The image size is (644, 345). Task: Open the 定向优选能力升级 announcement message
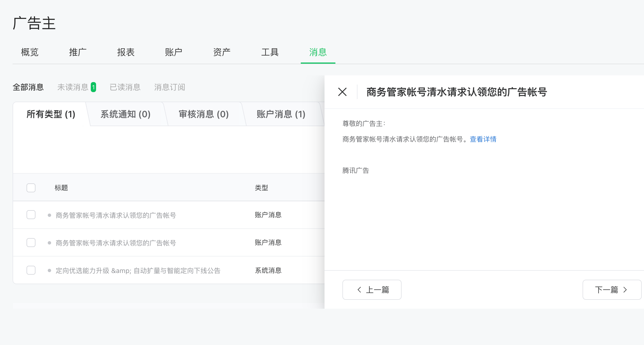click(x=138, y=270)
